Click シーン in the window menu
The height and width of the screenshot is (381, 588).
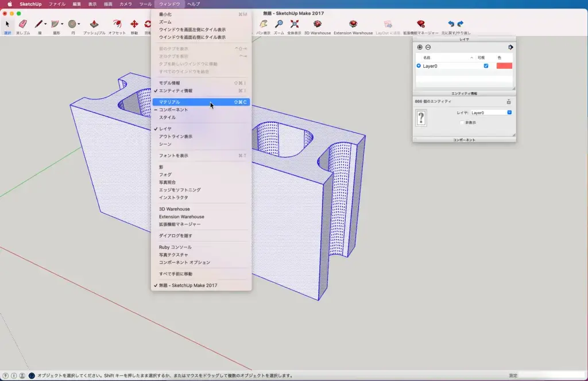201,144
